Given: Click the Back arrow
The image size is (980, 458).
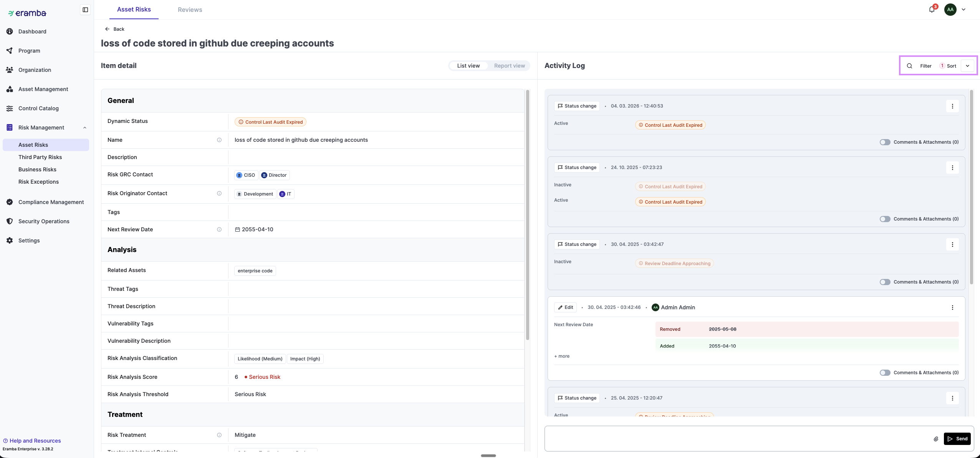Looking at the screenshot, I should tap(108, 29).
